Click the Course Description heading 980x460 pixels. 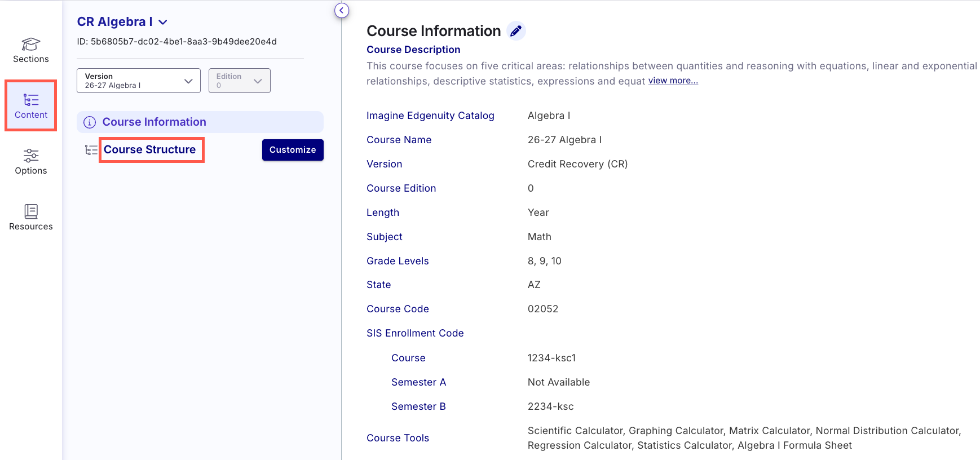pyautogui.click(x=413, y=50)
